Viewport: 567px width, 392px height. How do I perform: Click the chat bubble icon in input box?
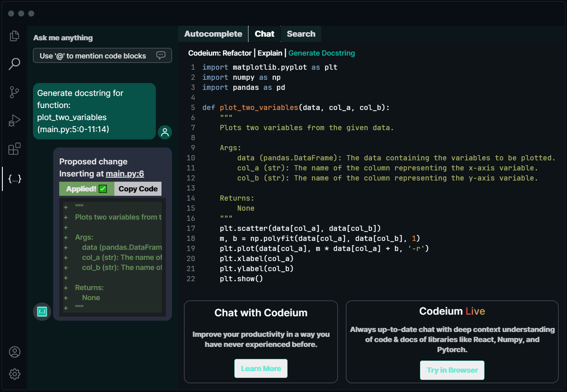coord(161,56)
